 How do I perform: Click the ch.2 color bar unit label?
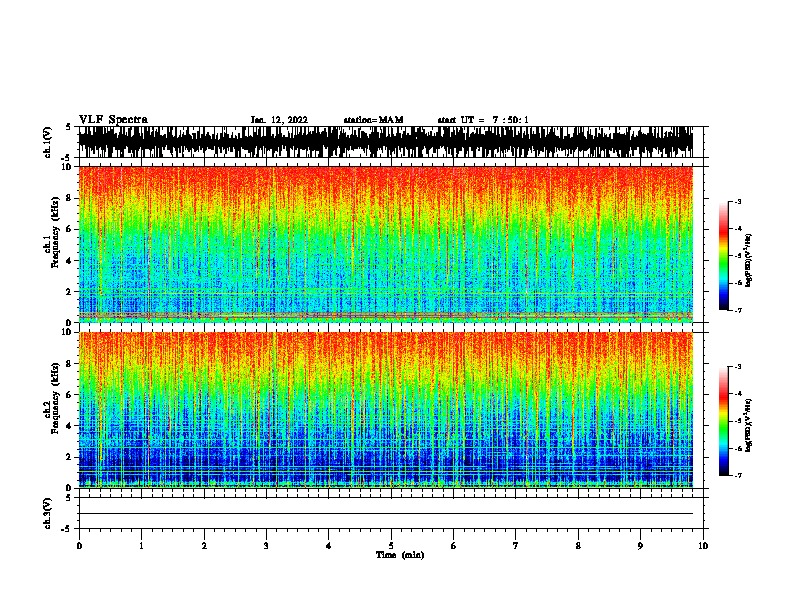coord(749,425)
